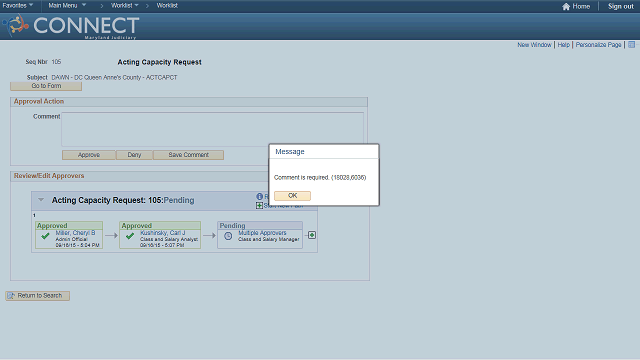Open the Multiple Approvers link
The height and width of the screenshot is (360, 640).
coord(262,233)
